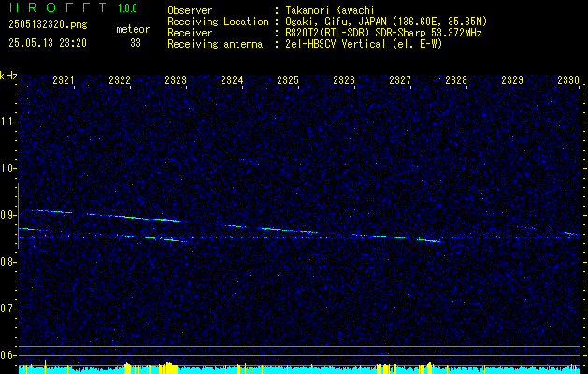The width and height of the screenshot is (588, 374).
Task: Click the Receiver field label
Action: 190,33
